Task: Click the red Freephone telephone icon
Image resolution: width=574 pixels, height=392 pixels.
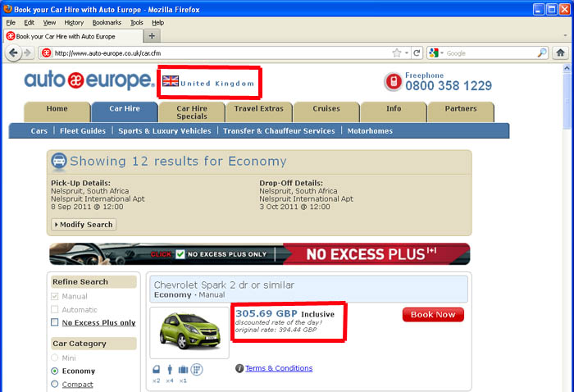Action: pos(393,81)
